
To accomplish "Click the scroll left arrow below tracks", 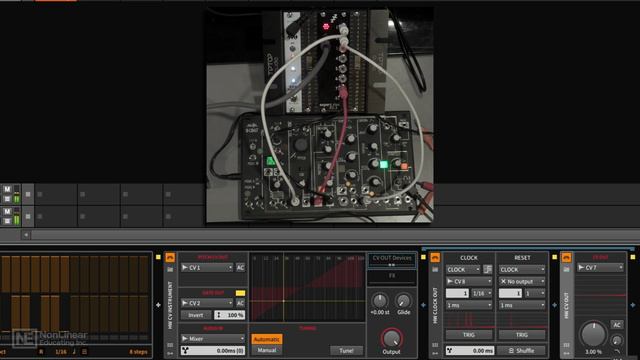I will tap(26, 235).
